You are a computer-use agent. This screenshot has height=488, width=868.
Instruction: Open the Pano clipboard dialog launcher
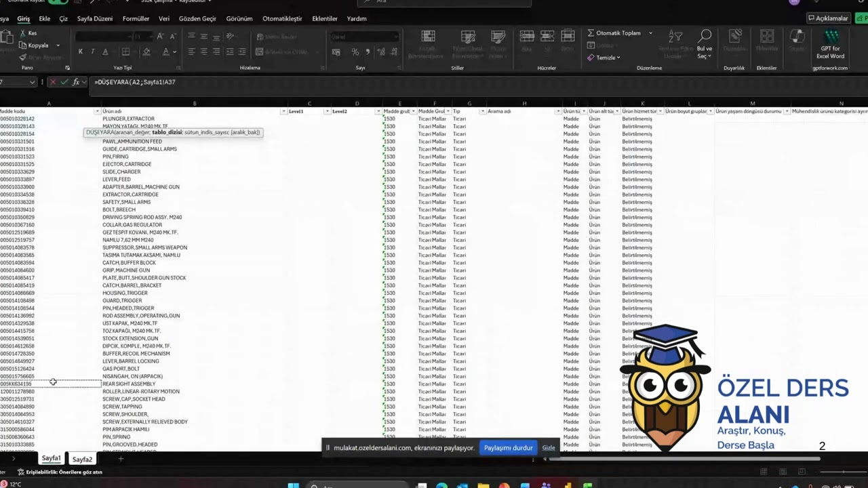pyautogui.click(x=67, y=68)
